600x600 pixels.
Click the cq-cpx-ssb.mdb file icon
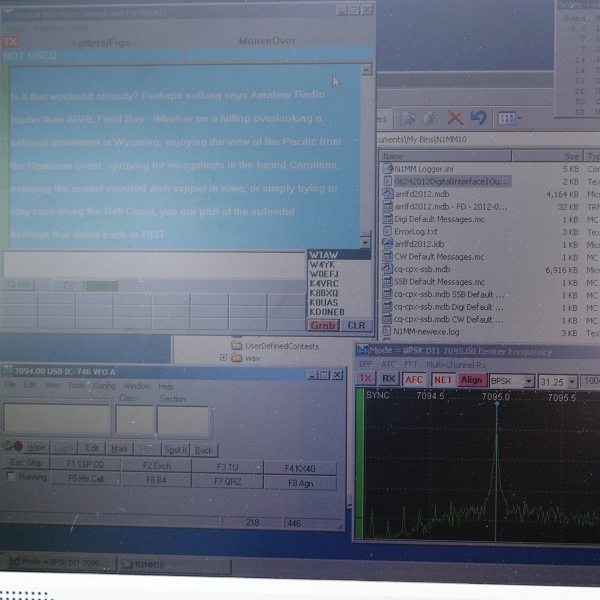[x=388, y=269]
